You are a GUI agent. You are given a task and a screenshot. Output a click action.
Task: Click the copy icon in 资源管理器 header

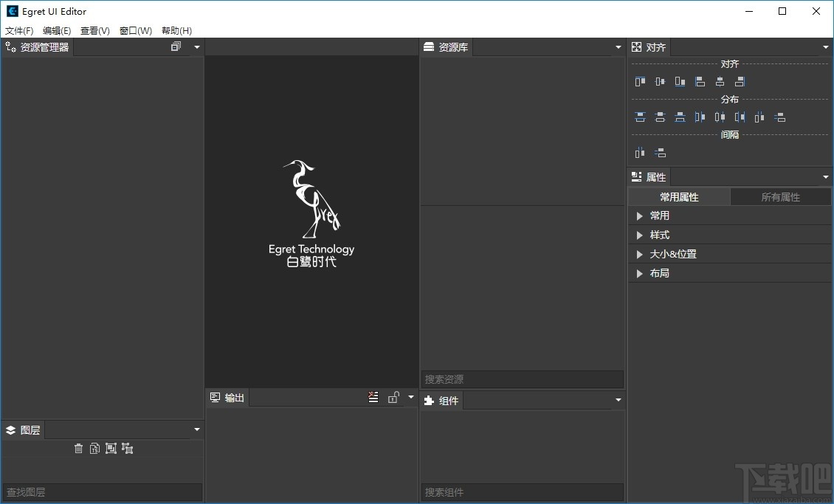click(x=176, y=46)
